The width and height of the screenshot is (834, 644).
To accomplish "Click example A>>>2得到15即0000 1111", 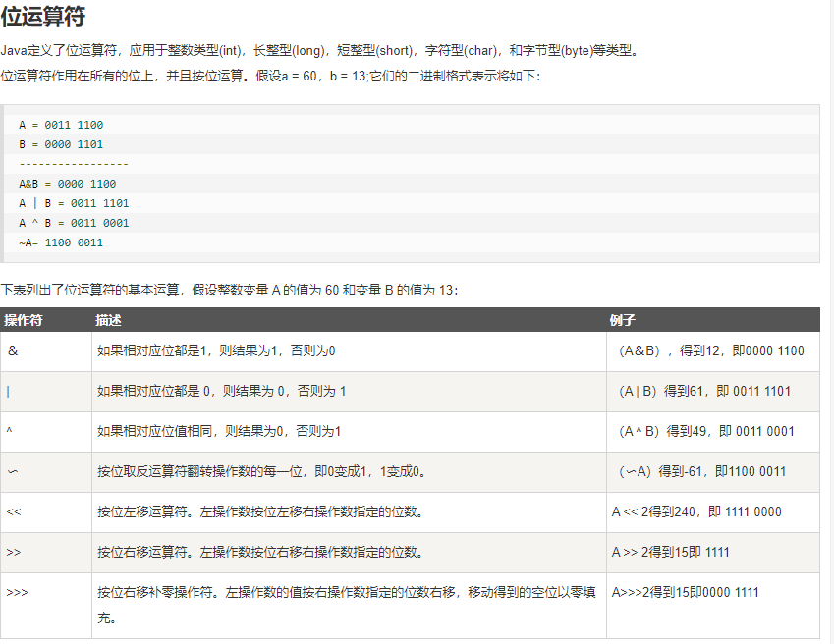I will click(686, 592).
